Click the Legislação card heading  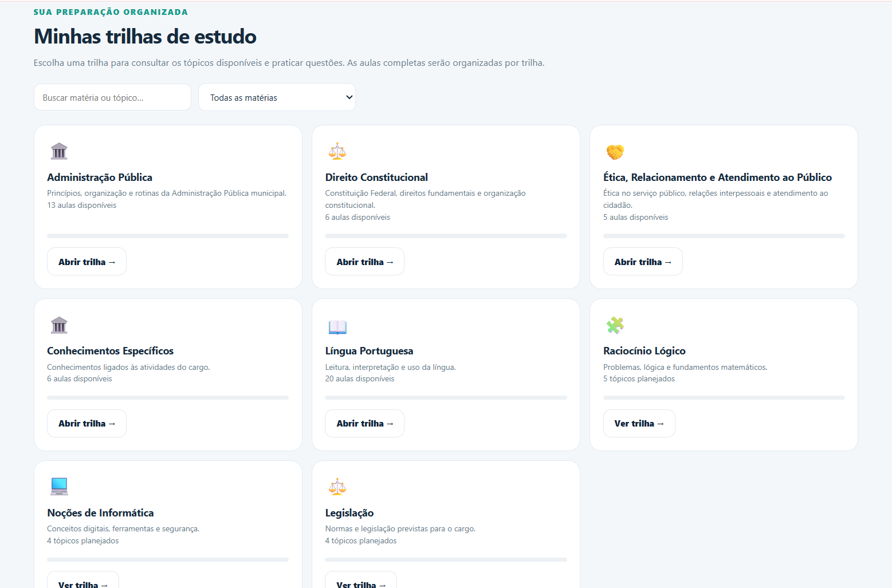349,513
